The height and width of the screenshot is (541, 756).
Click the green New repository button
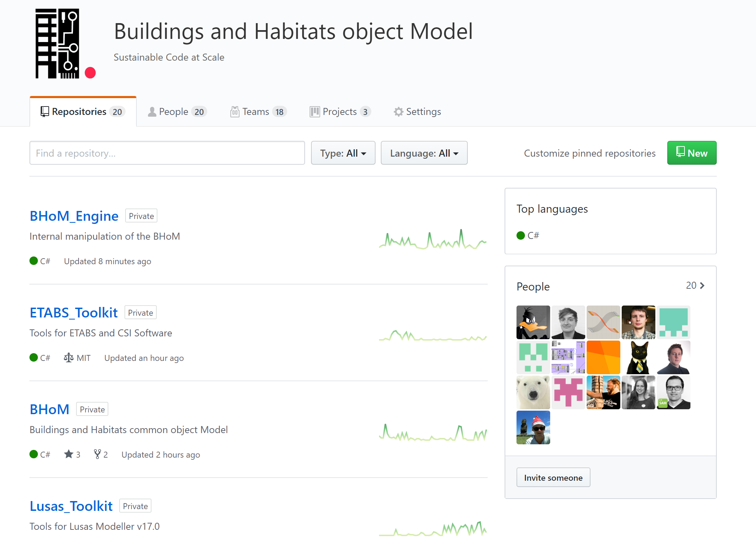(691, 153)
